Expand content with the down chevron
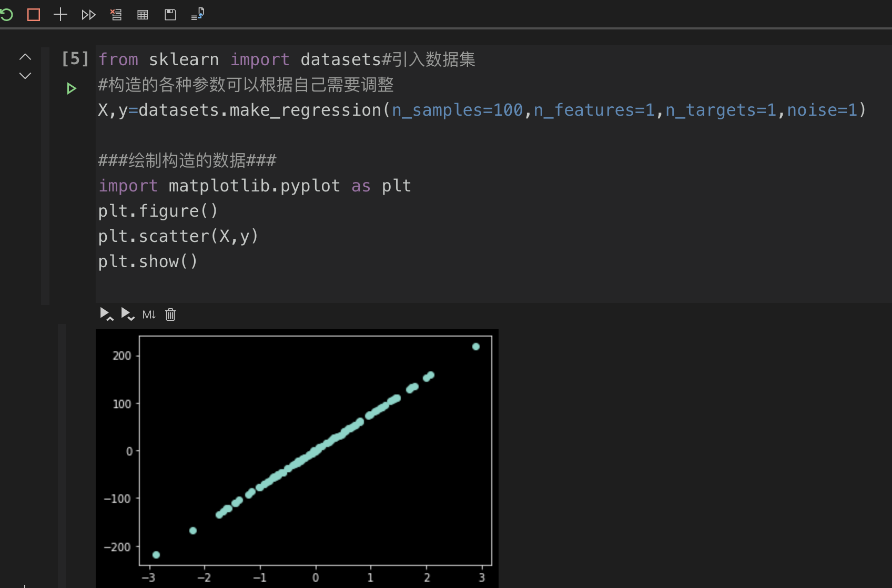 (25, 76)
